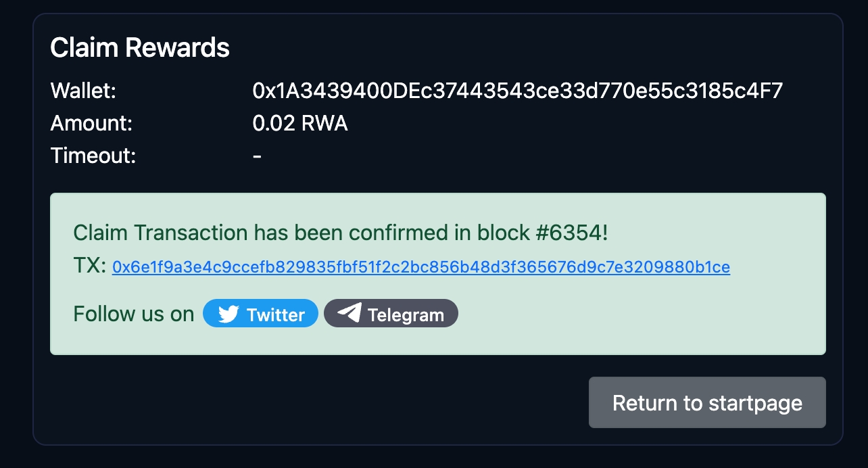Click the Telegram paper plane icon
The image size is (868, 468).
[349, 313]
